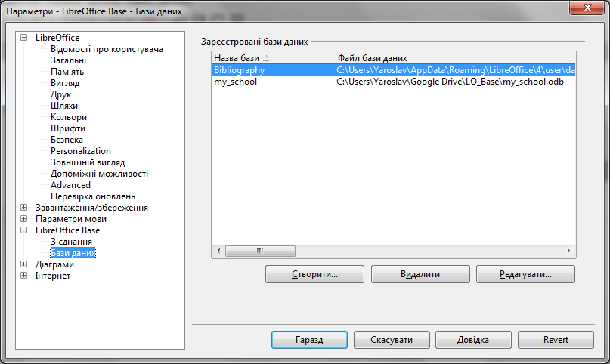Open the Advanced options page
Viewport: 610px width, 364px height.
pos(70,185)
